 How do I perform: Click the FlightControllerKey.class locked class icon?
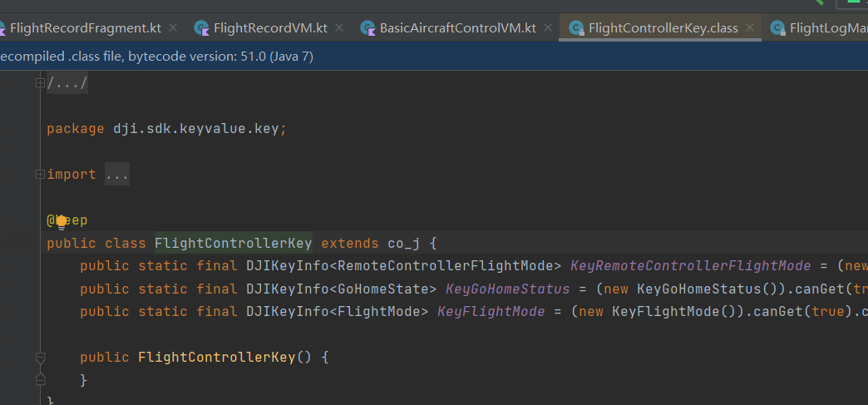577,27
